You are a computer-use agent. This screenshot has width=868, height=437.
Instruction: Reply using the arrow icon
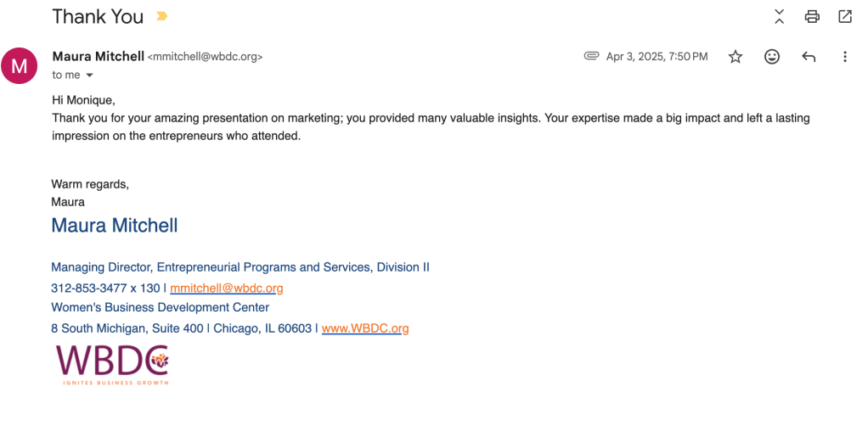[x=809, y=57]
